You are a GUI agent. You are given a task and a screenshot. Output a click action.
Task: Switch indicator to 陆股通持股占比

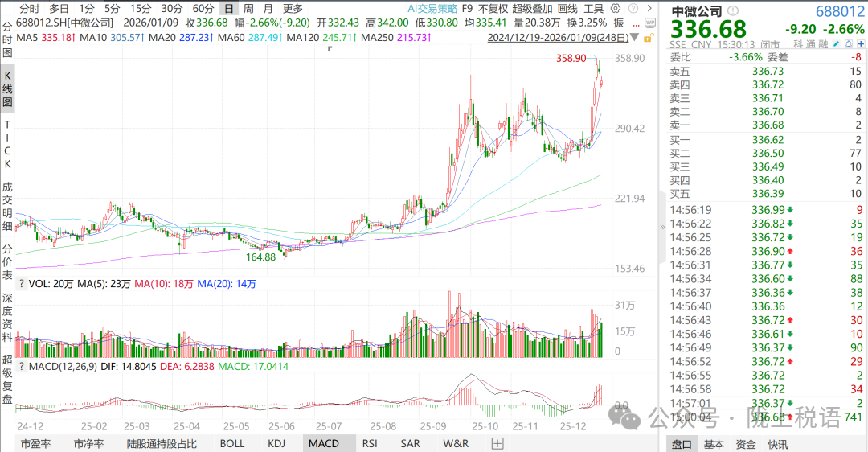point(162,444)
